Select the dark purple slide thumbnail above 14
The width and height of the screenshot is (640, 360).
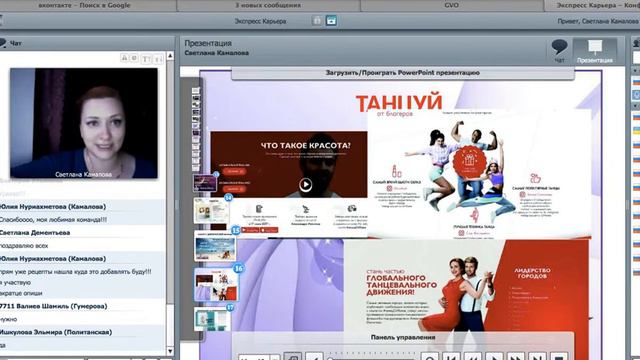pos(205,183)
